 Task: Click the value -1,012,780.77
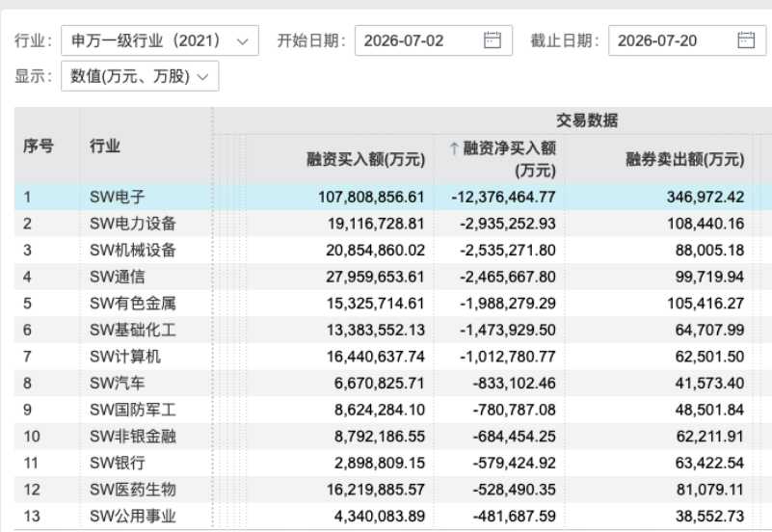coord(508,357)
